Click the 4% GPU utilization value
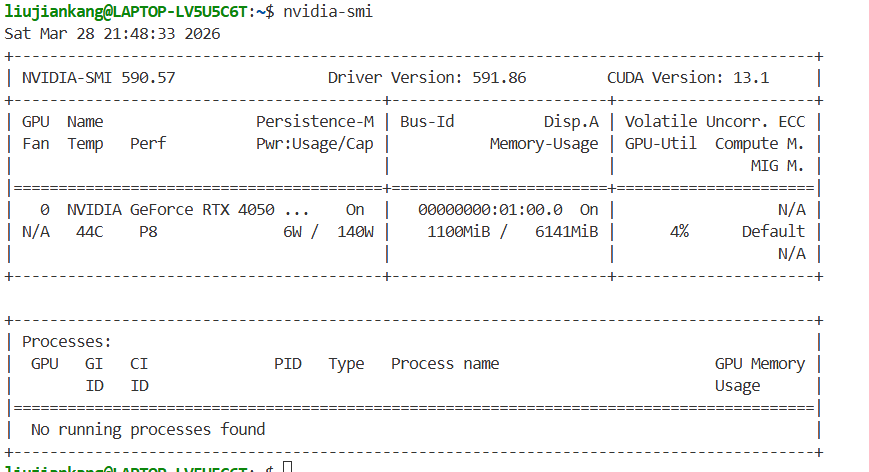Viewport: 869px width, 472px height. tap(679, 231)
